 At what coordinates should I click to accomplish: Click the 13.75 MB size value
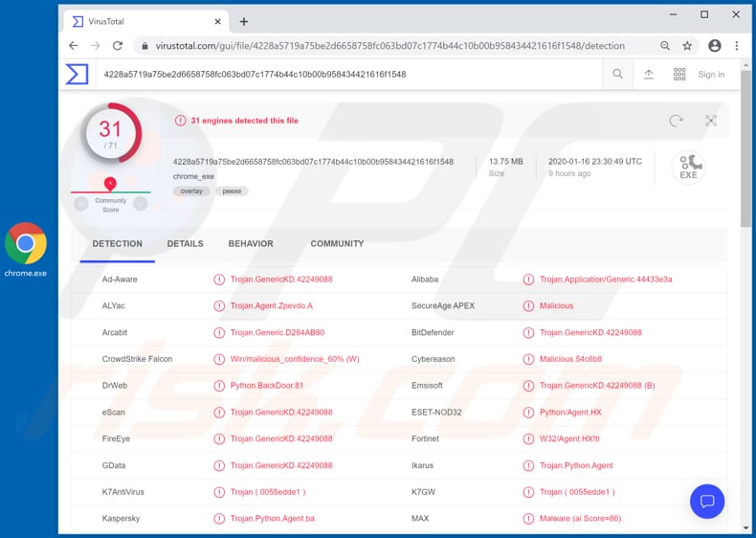click(x=506, y=162)
